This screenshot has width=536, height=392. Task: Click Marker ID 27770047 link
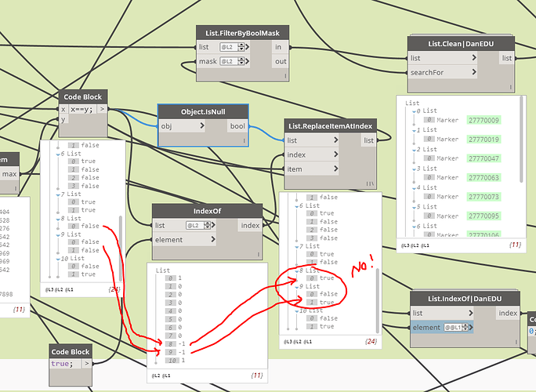click(483, 158)
